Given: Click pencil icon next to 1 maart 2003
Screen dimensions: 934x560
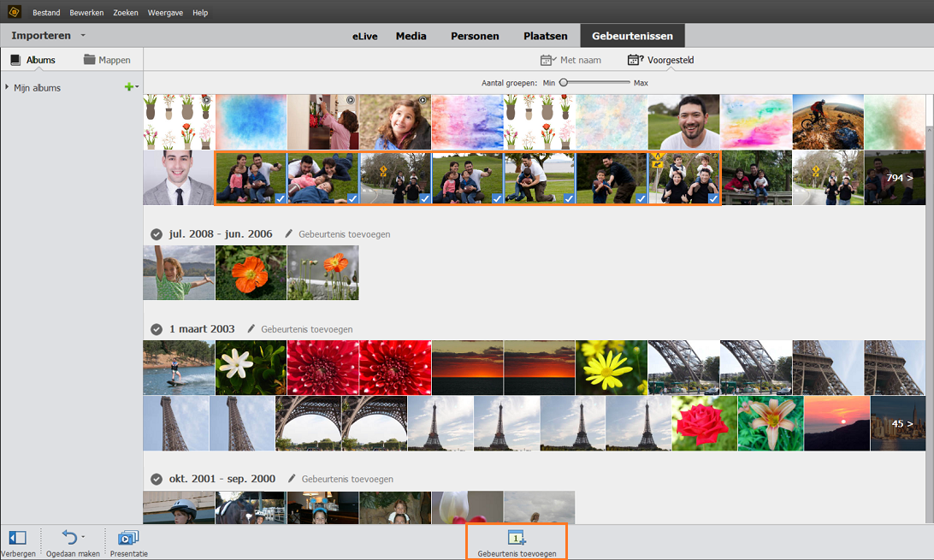Looking at the screenshot, I should [251, 328].
